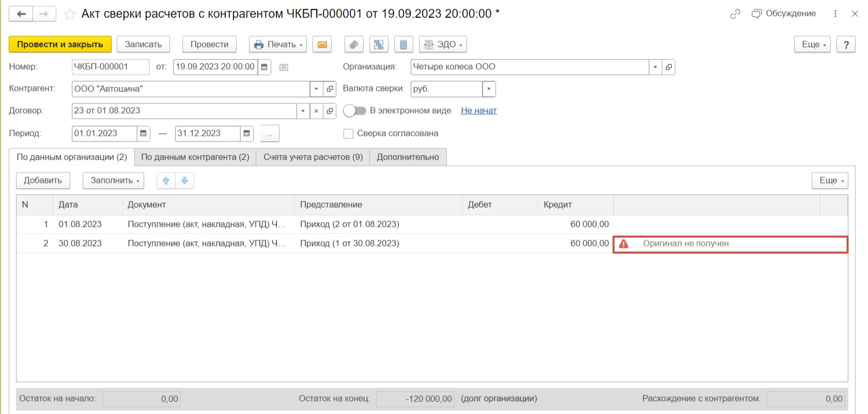The width and height of the screenshot is (868, 414).
Task: Move selected row up with arrow
Action: click(x=166, y=180)
